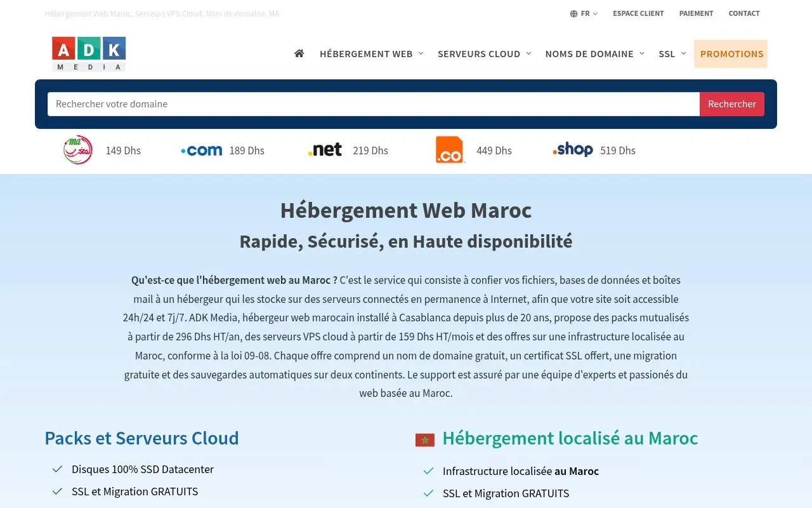Viewport: 812px width, 508px height.
Task: Click the ADK Media logo
Action: (x=89, y=54)
